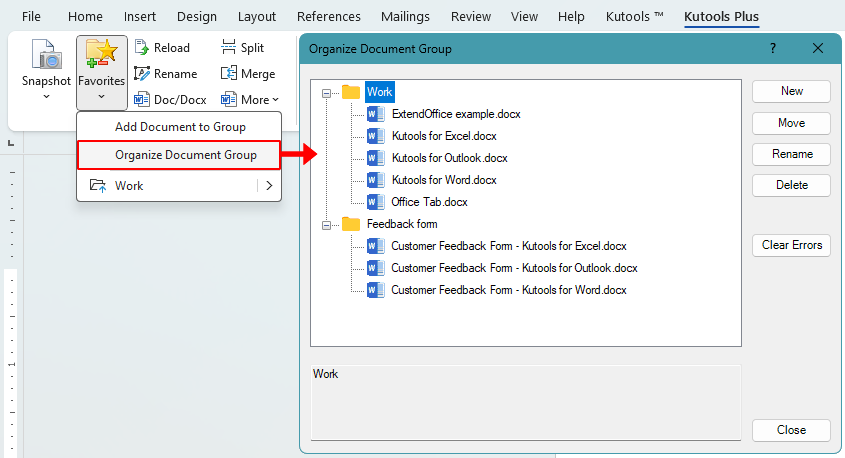Click the New button
Viewport: 845px width, 458px height.
point(791,91)
